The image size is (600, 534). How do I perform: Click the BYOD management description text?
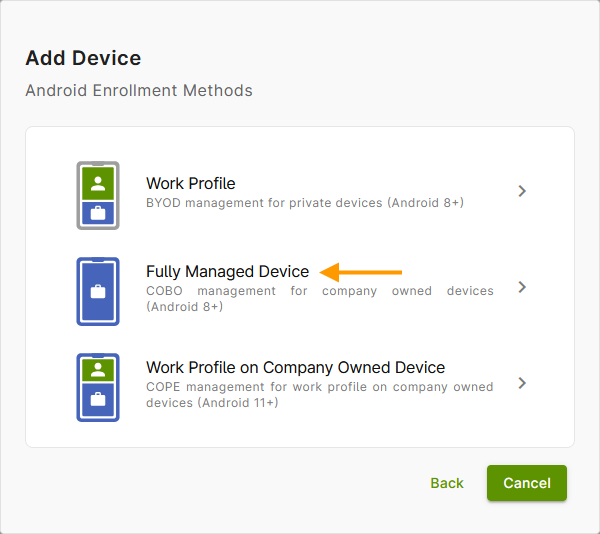(305, 203)
